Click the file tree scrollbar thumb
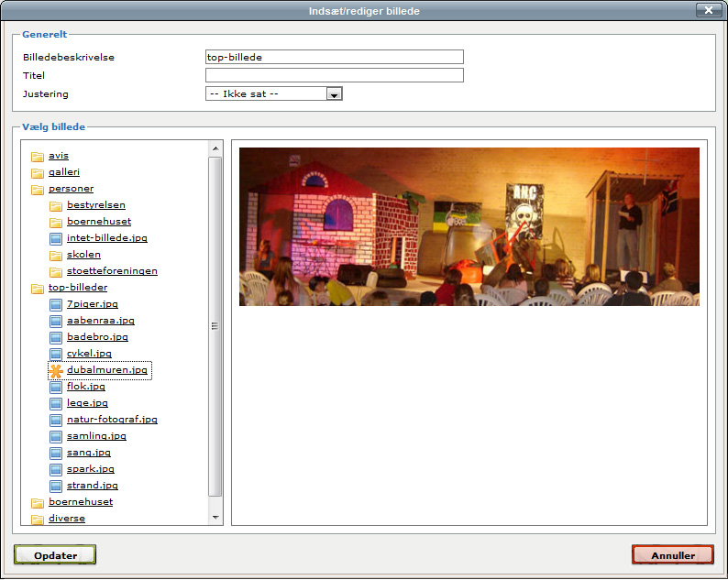The width and height of the screenshot is (728, 580). (215, 327)
